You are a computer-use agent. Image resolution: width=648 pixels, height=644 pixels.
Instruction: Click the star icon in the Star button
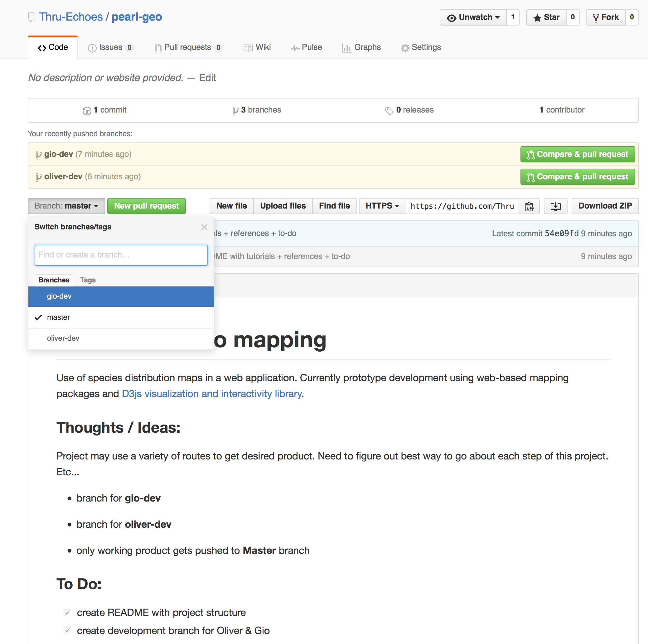537,18
